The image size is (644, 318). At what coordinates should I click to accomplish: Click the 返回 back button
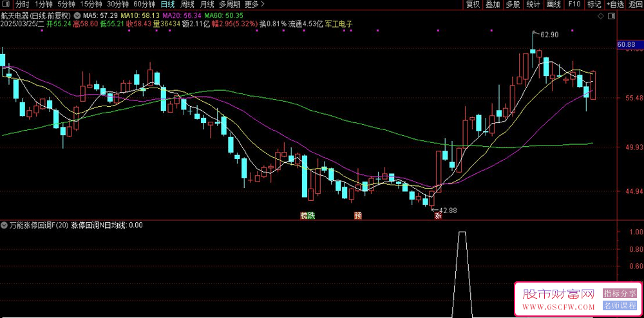point(635,5)
